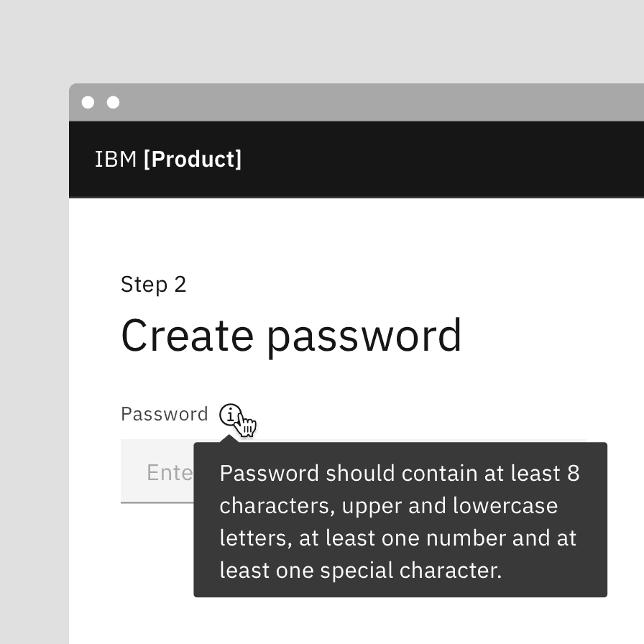Click the tooltip's small pointer arrow
The height and width of the screenshot is (644, 644).
point(230,438)
